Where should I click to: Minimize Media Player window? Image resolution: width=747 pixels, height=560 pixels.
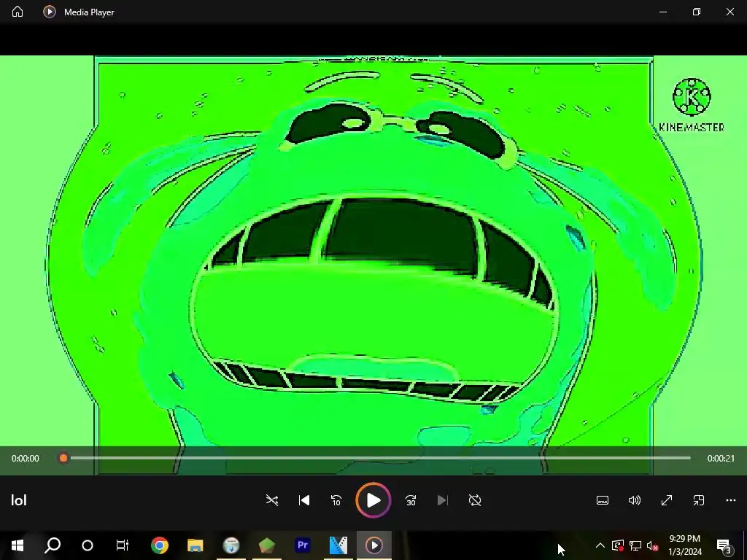point(662,12)
